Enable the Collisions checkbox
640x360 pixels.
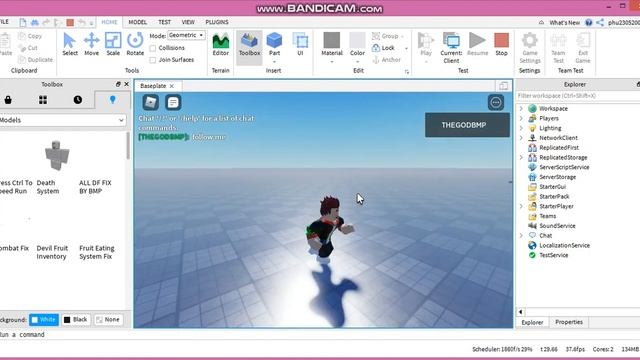153,48
